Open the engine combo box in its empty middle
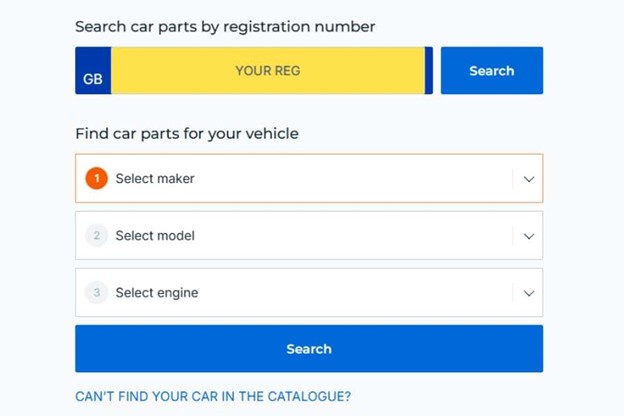Image resolution: width=624 pixels, height=416 pixels. click(x=350, y=293)
